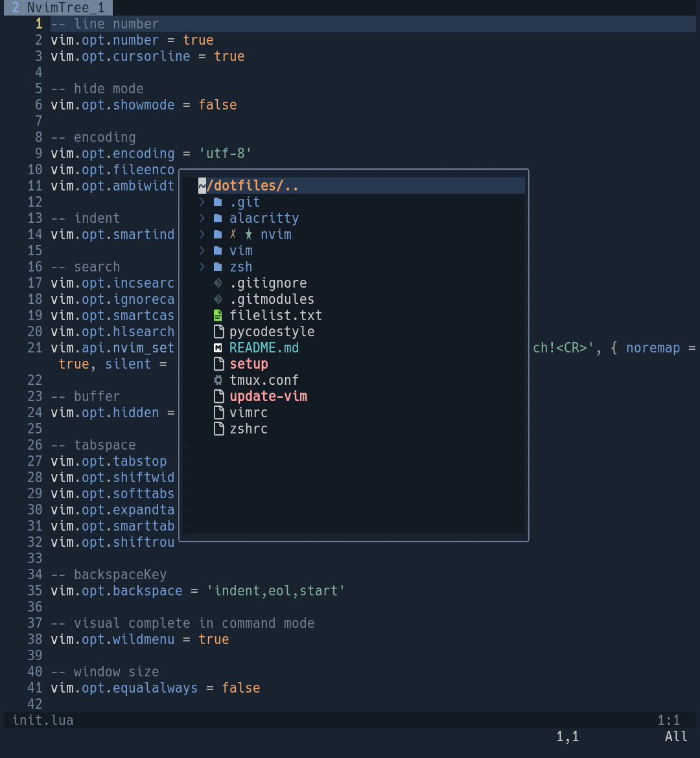Click vim.opt.wildmenu on line 38
The height and width of the screenshot is (758, 700).
pos(113,639)
